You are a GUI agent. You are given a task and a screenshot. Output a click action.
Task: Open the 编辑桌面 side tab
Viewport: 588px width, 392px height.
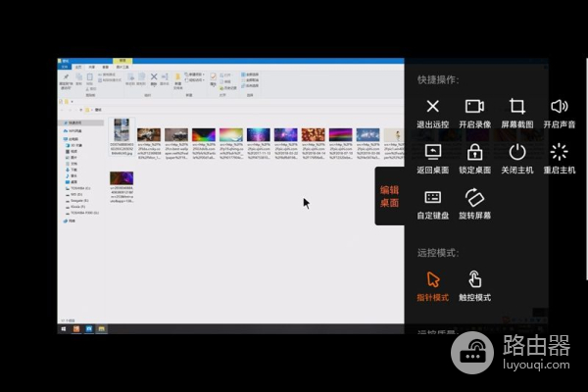pyautogui.click(x=389, y=196)
